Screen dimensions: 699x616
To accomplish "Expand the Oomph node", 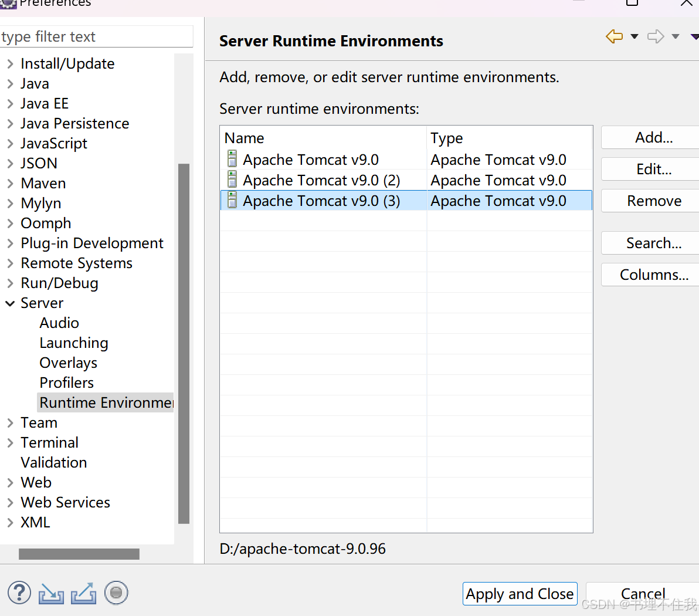I will tap(10, 223).
